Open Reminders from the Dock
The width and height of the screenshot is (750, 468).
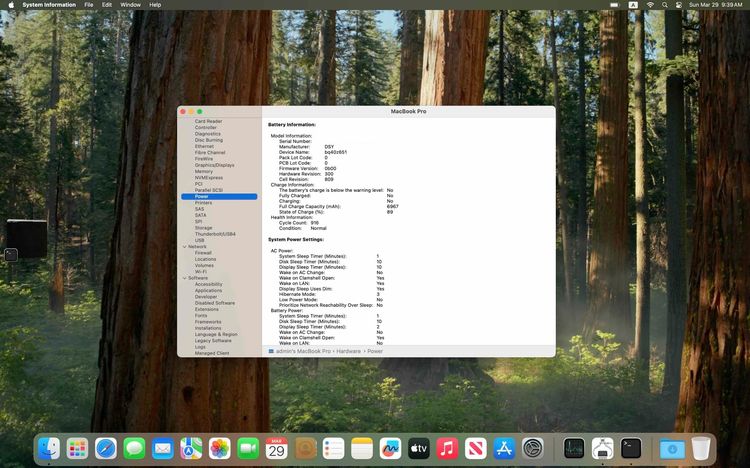click(333, 448)
